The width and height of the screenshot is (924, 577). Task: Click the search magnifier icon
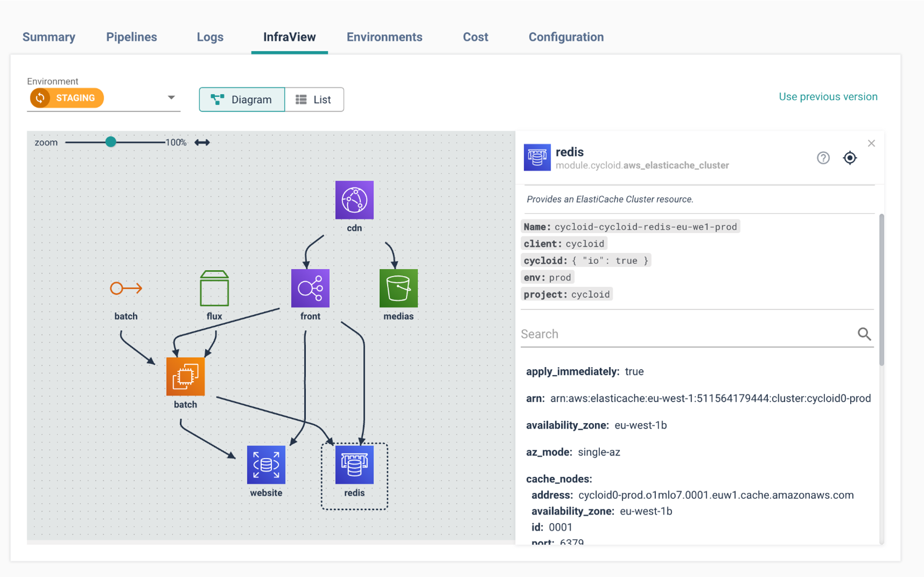pyautogui.click(x=864, y=334)
